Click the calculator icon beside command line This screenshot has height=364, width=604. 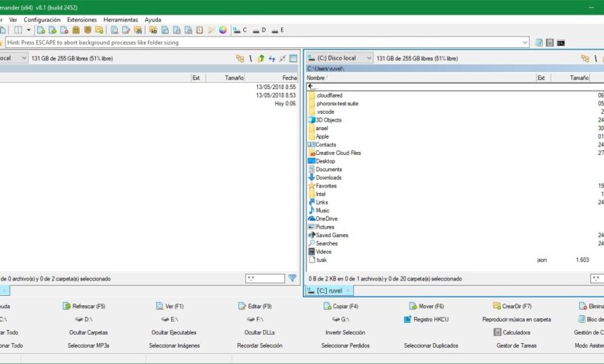coord(550,43)
